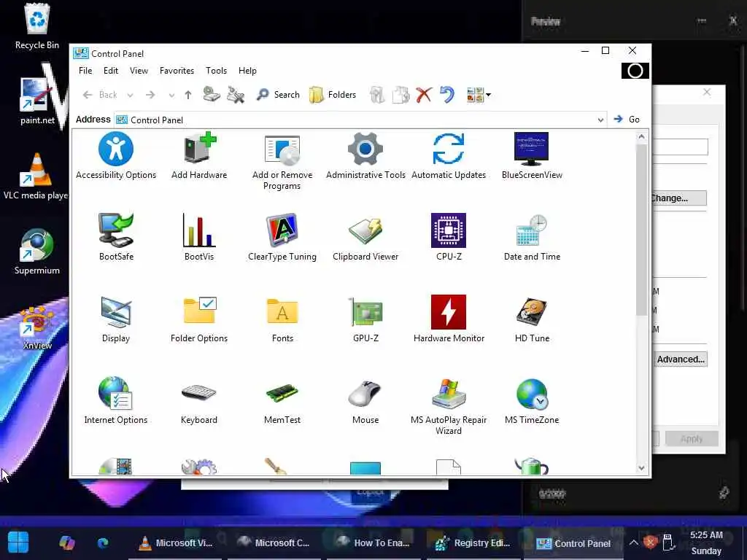Open MS TimeZone applet
The width and height of the screenshot is (747, 560).
click(532, 400)
